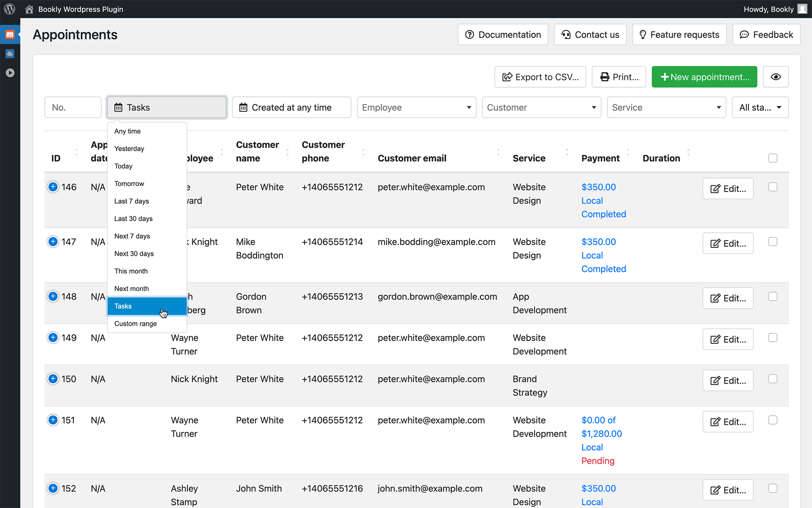Expand row details for appointment 150

point(53,378)
